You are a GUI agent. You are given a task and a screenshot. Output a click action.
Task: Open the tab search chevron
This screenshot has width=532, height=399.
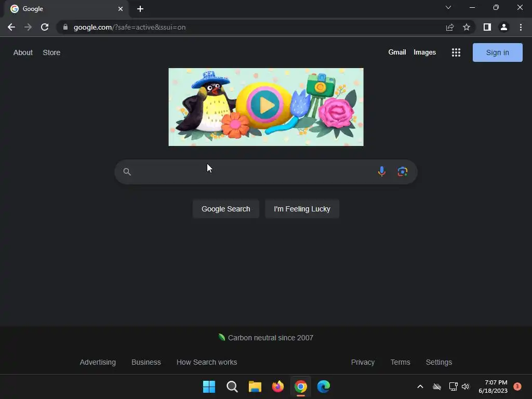point(448,7)
